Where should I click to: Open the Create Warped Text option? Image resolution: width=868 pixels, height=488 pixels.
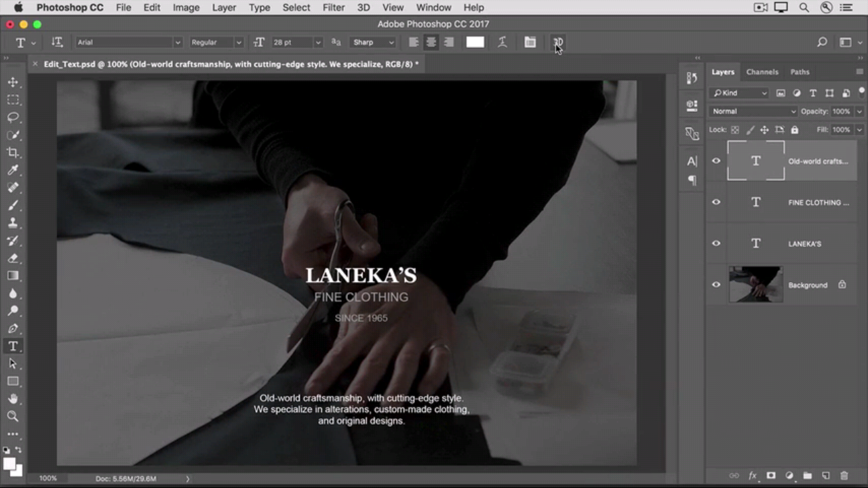(x=502, y=42)
